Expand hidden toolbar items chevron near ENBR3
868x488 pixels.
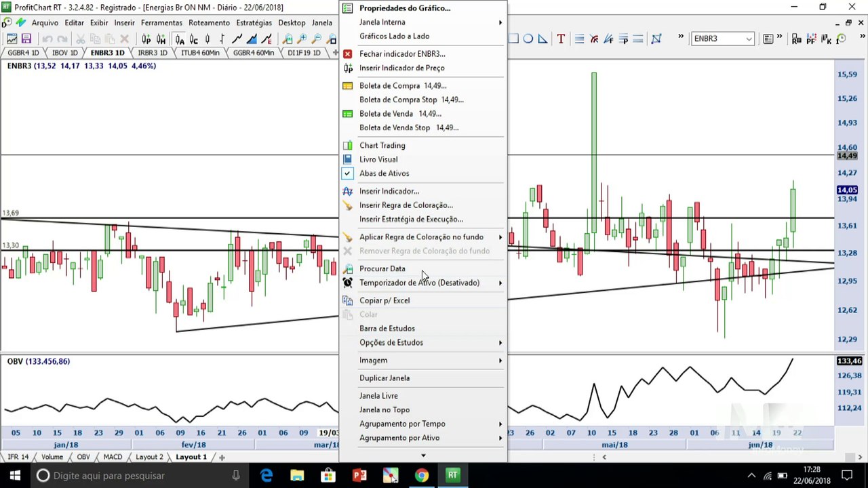point(681,37)
